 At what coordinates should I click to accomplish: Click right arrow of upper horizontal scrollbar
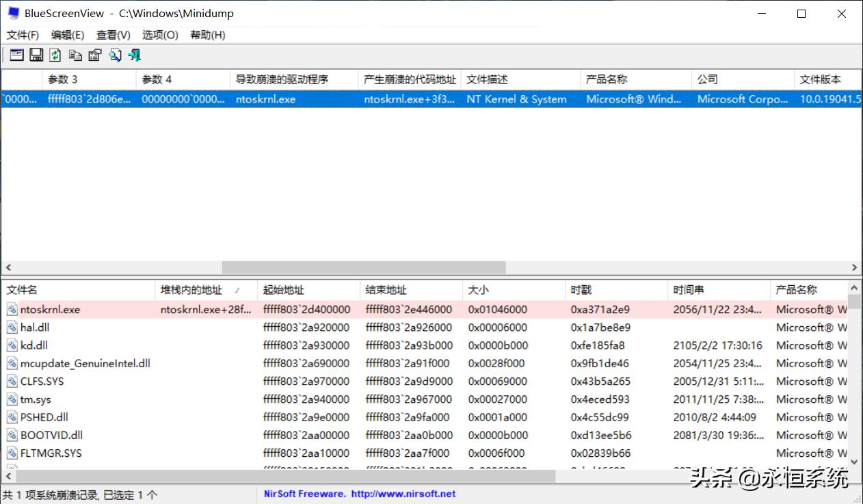point(855,268)
